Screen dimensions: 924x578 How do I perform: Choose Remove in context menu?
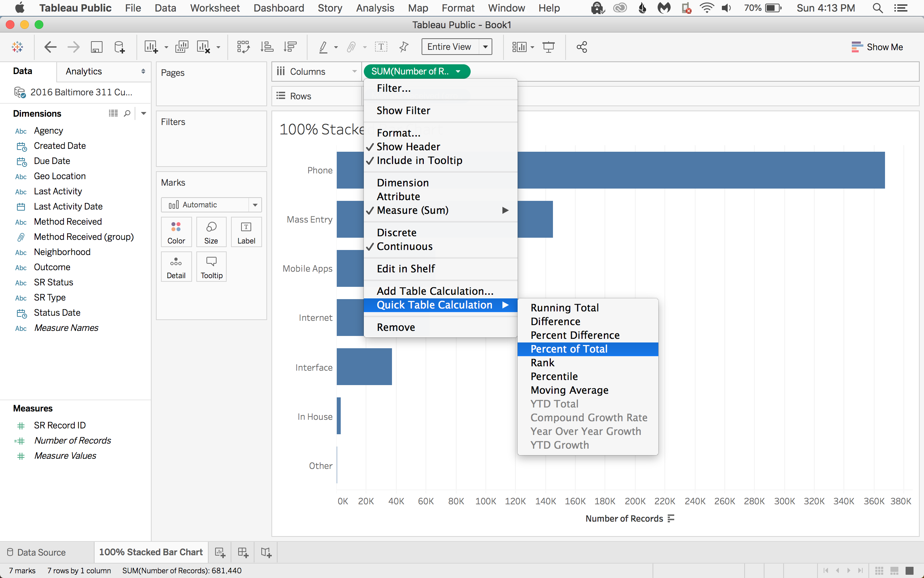pyautogui.click(x=441, y=328)
